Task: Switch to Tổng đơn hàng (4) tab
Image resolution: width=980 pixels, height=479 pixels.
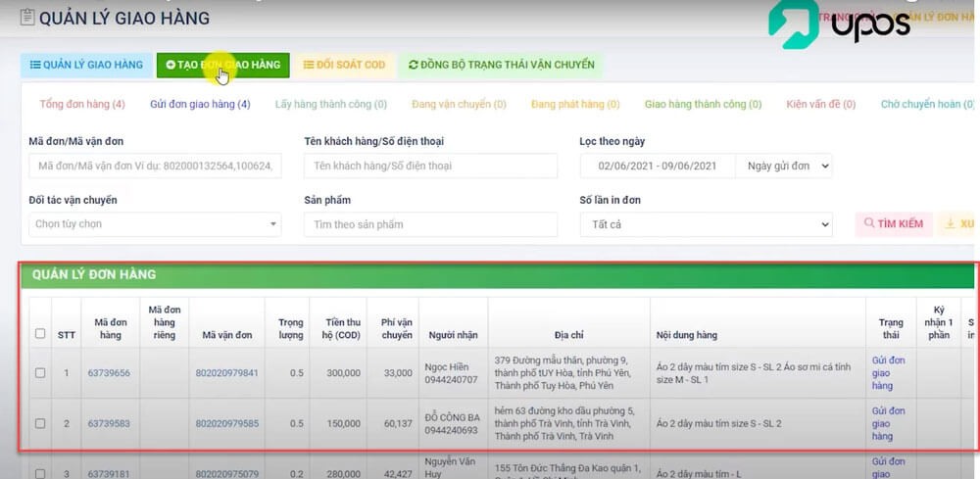Action: (x=82, y=104)
